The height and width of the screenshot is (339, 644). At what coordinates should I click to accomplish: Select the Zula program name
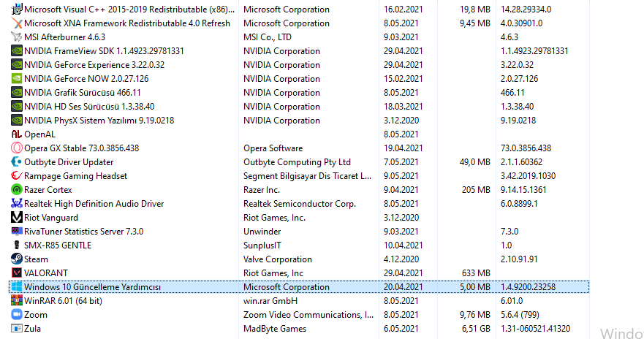(x=32, y=328)
